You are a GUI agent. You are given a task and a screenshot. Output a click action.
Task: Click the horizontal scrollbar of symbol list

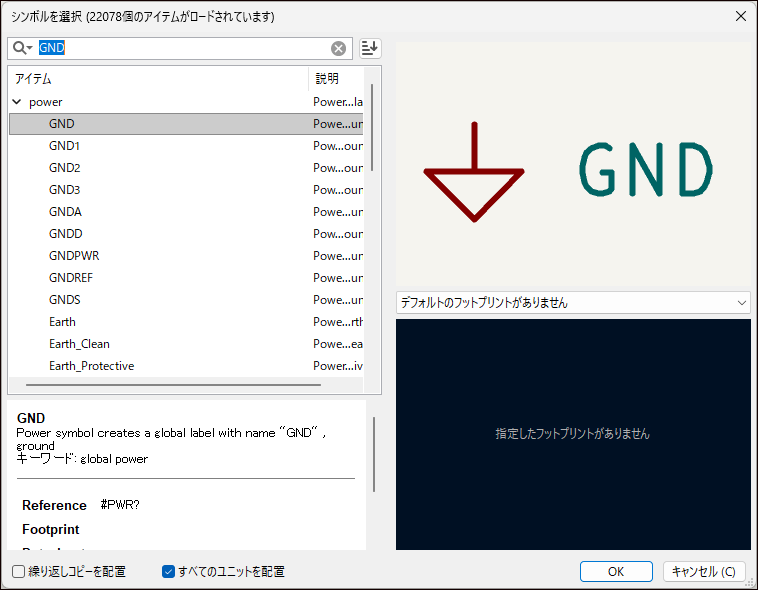point(172,384)
